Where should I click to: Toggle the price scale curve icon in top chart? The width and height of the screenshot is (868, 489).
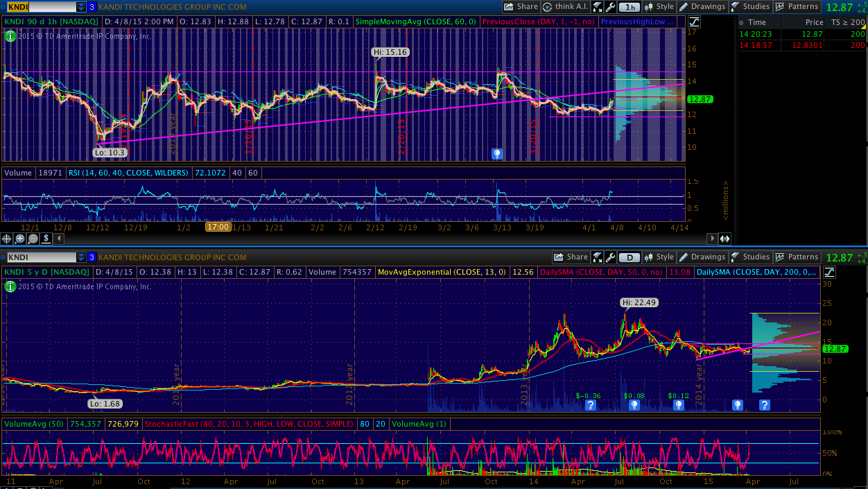695,22
